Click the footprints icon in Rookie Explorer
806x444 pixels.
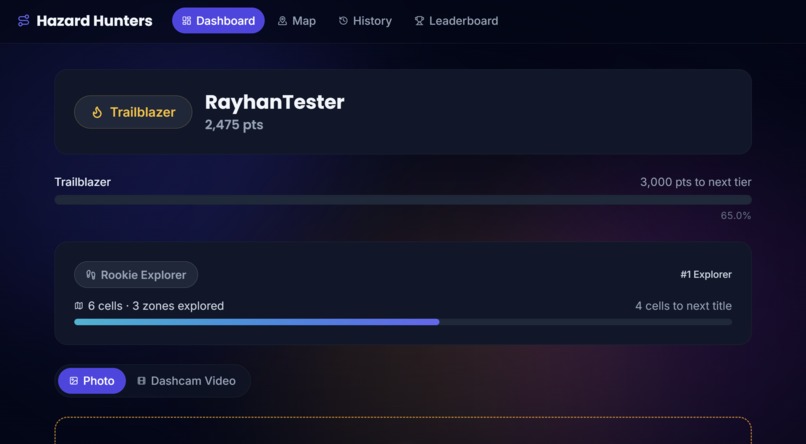pyautogui.click(x=91, y=274)
